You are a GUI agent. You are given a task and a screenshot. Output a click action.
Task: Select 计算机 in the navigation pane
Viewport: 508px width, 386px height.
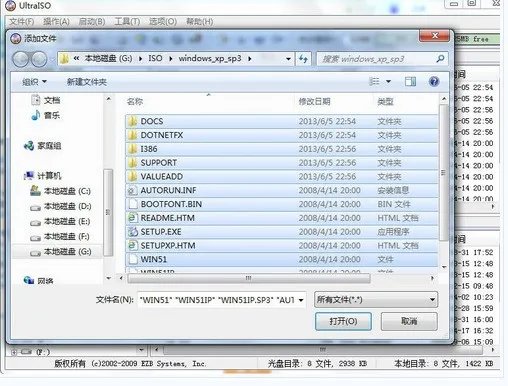click(43, 176)
